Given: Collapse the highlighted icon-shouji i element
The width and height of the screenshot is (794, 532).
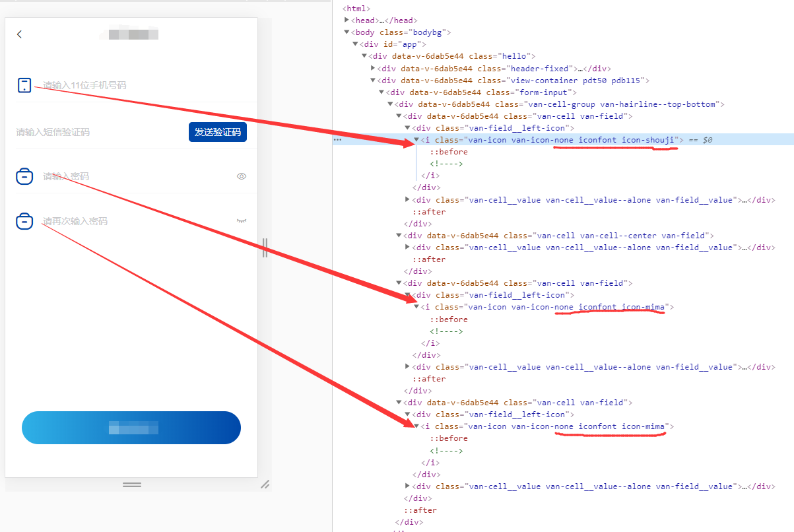Looking at the screenshot, I should pos(416,139).
